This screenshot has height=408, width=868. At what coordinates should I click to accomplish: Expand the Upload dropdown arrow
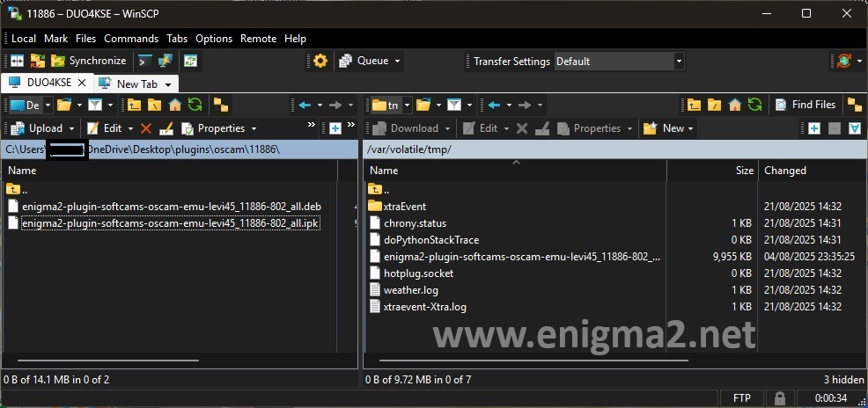click(x=72, y=128)
